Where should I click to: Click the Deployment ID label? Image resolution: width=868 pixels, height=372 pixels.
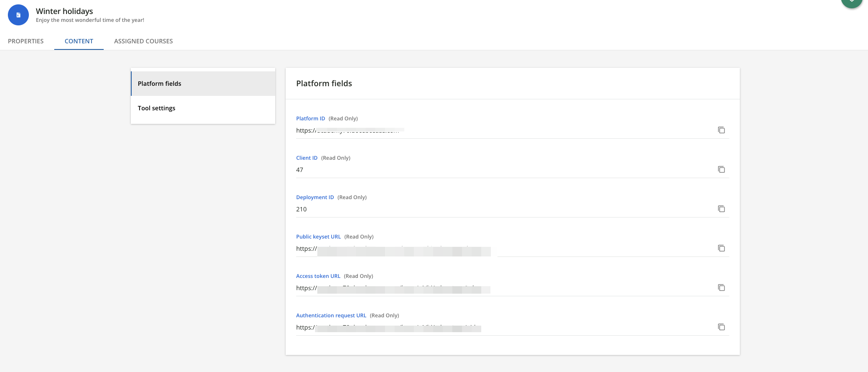coord(315,197)
